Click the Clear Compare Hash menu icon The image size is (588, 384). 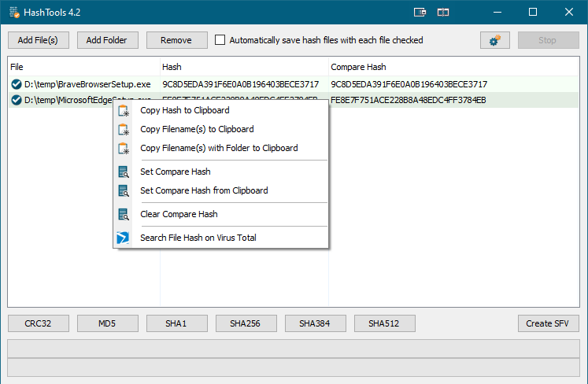[123, 214]
